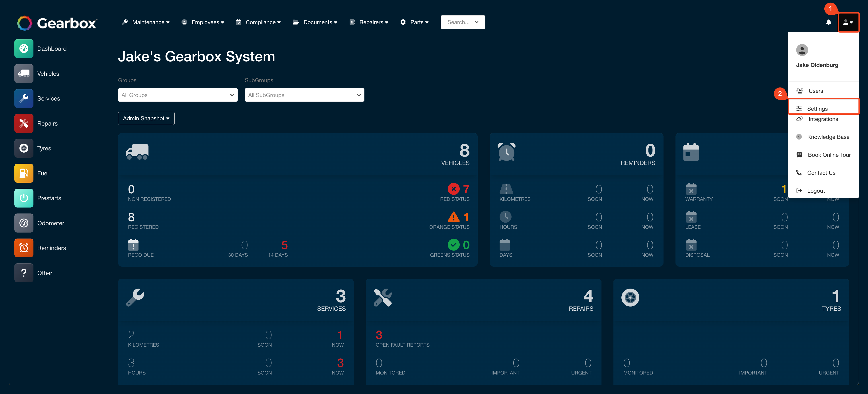Click the 5 under 14 Days rego due
Viewport: 868px width, 394px height.
point(284,245)
